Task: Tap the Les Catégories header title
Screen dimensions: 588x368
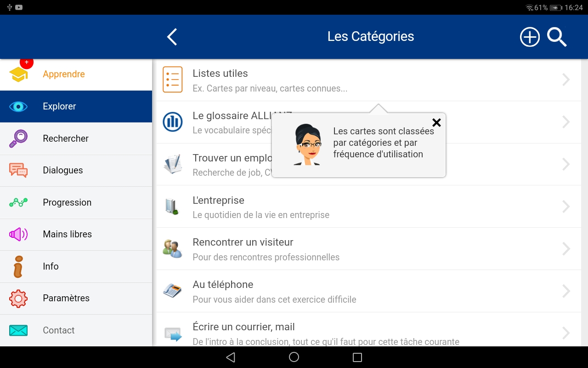Action: click(371, 36)
